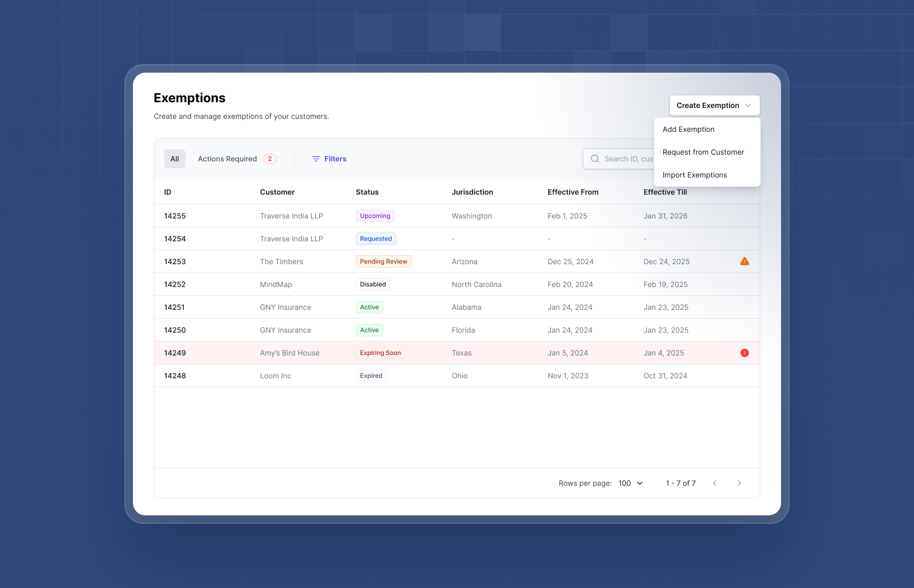Click the Requested status badge
Viewport: 914px width, 588px height.
coord(376,239)
